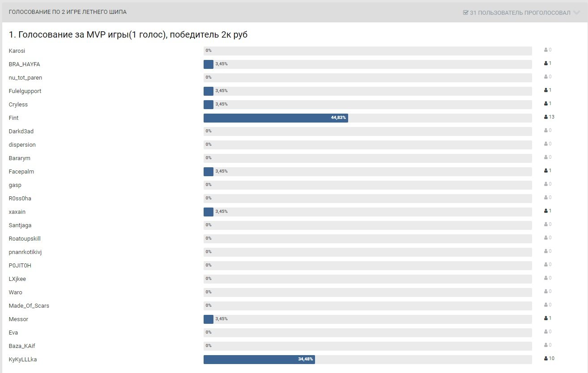588x373 pixels.
Task: Select the Fint poll option name
Action: tap(14, 118)
